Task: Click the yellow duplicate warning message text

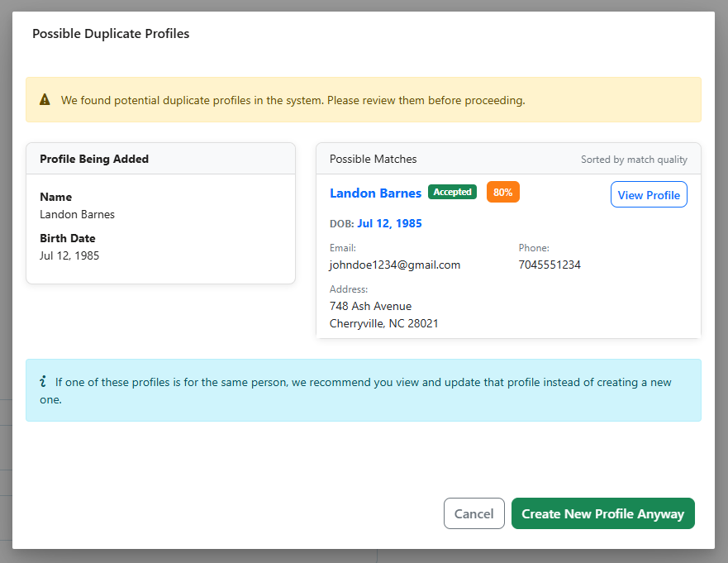Action: pyautogui.click(x=293, y=99)
